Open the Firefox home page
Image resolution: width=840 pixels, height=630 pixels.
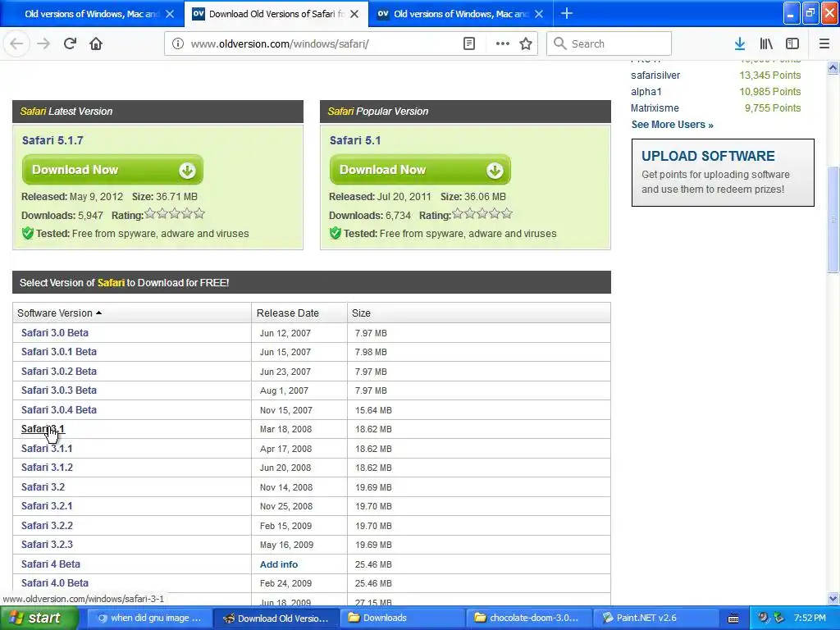pyautogui.click(x=96, y=43)
